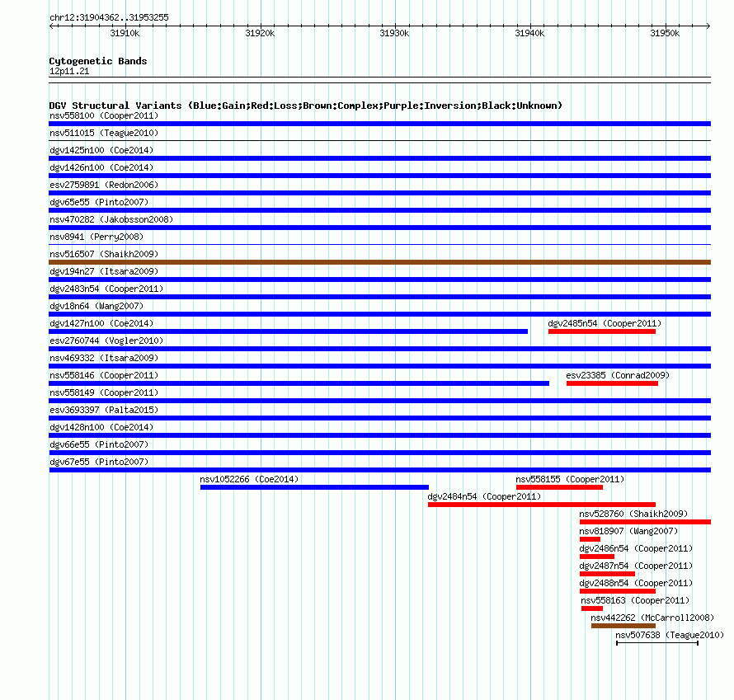Viewport: 734px width, 700px height.
Task: Click dgv1427n100 (Coe2014) label
Action: pos(101,323)
